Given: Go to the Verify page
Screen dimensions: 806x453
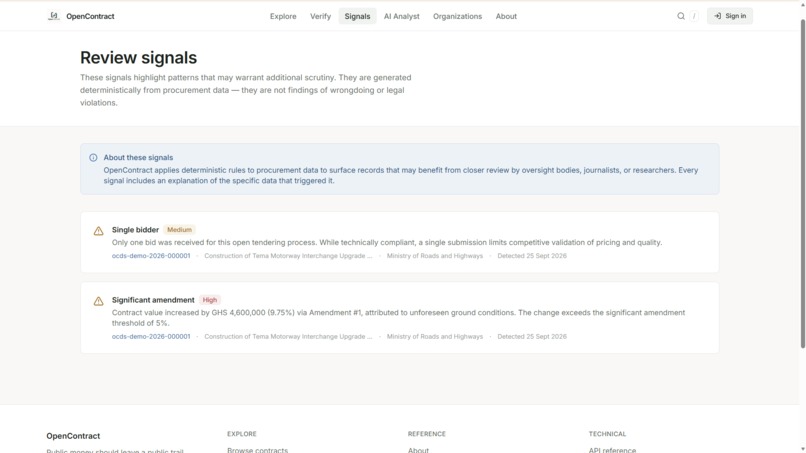Looking at the screenshot, I should click(x=320, y=16).
